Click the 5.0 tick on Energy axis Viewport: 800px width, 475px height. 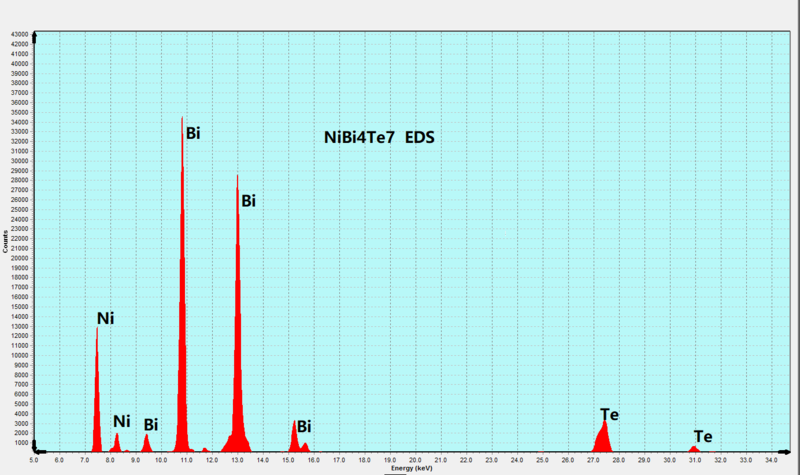34,459
